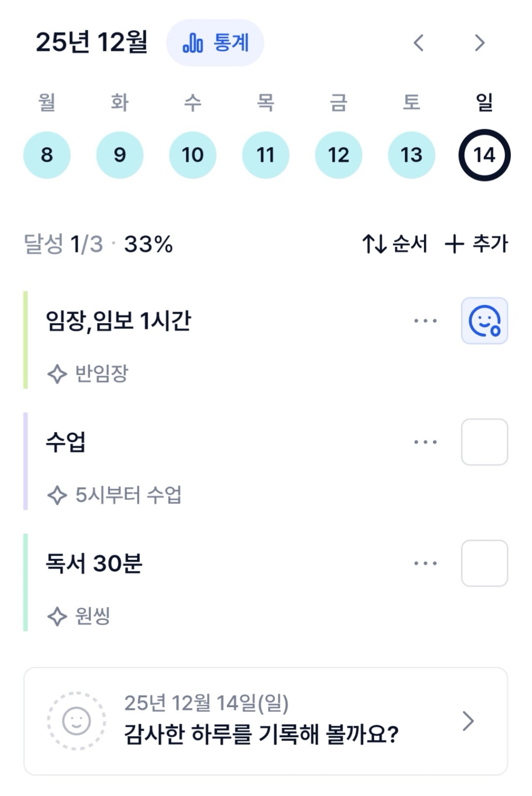Go to previous week arrow

[x=419, y=43]
